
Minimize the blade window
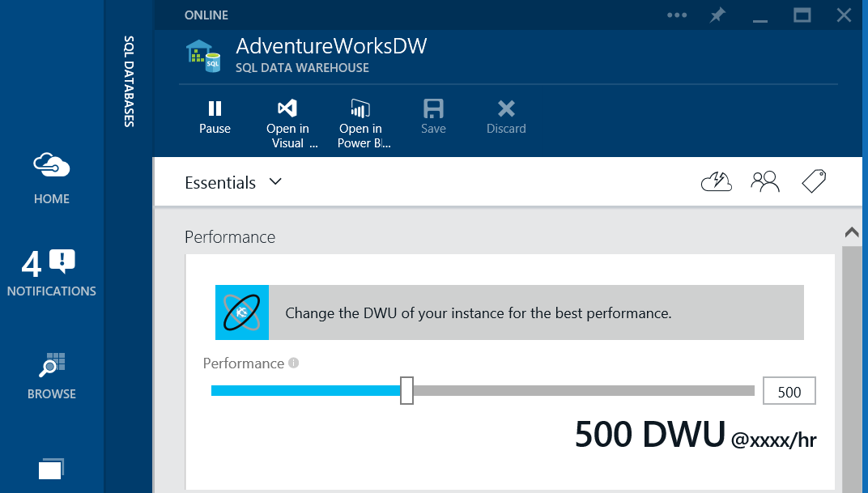[x=760, y=20]
